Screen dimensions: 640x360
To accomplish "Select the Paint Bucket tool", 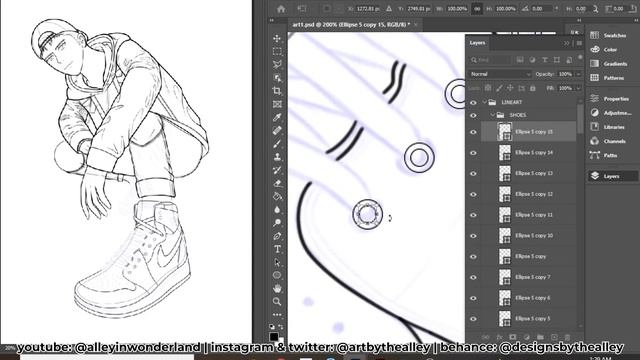I will [x=277, y=196].
